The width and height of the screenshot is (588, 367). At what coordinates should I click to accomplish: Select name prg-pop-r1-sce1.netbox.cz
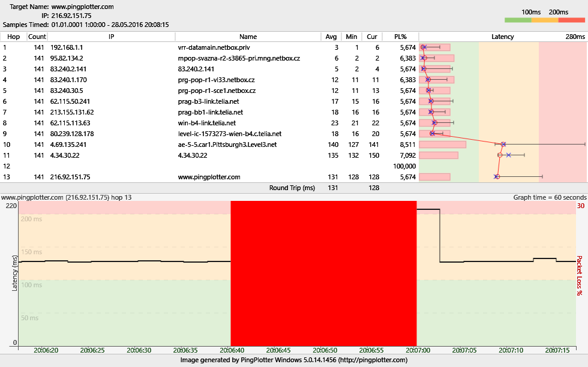click(217, 91)
